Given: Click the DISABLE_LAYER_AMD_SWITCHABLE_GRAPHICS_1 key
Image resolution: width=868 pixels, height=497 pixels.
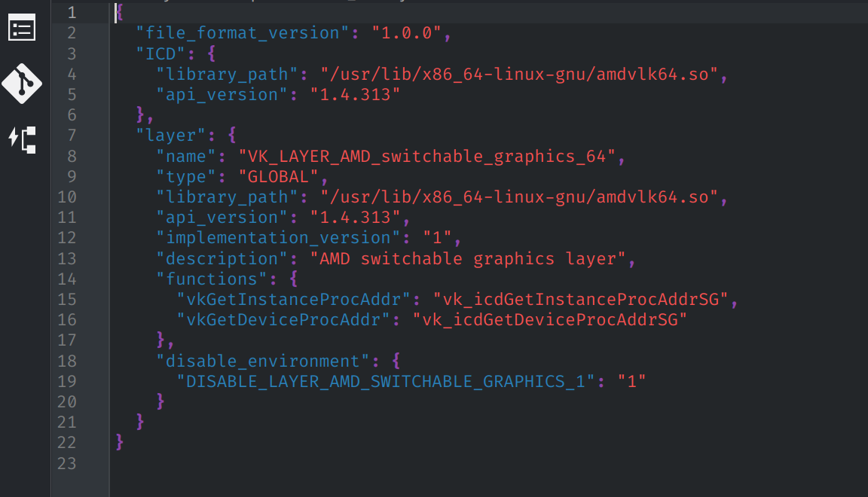Looking at the screenshot, I should [x=386, y=381].
